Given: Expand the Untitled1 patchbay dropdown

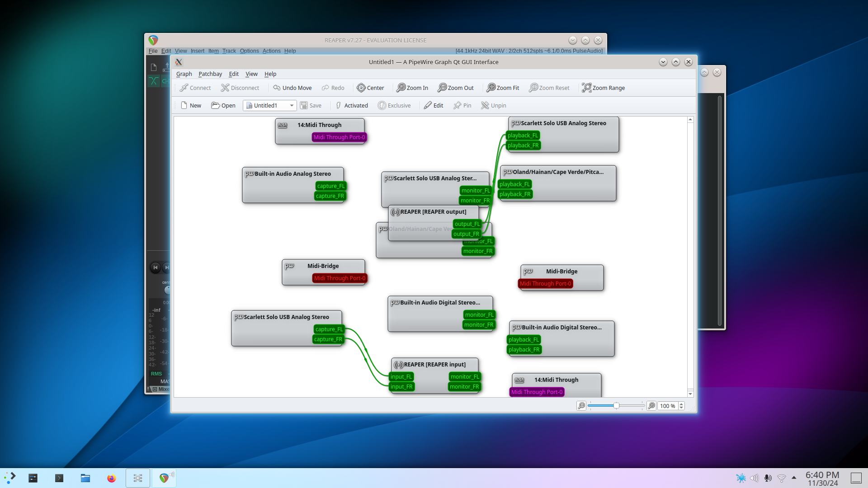Looking at the screenshot, I should 270,105.
